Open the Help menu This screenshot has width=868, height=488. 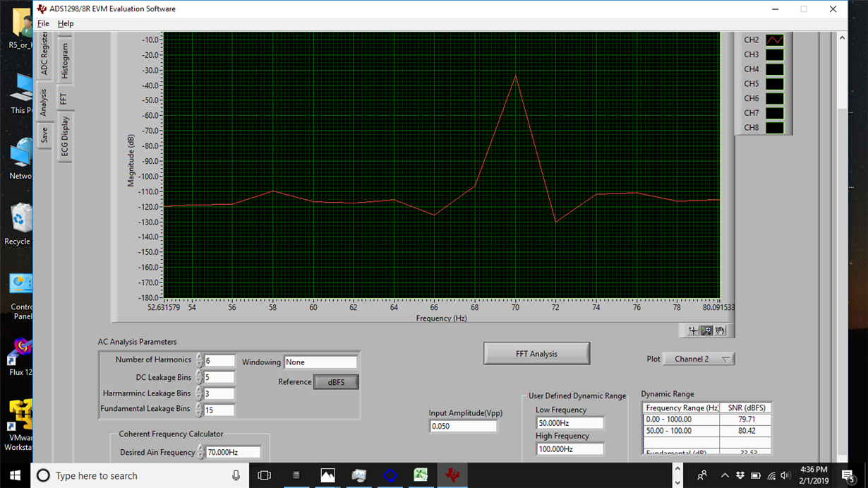tap(66, 23)
